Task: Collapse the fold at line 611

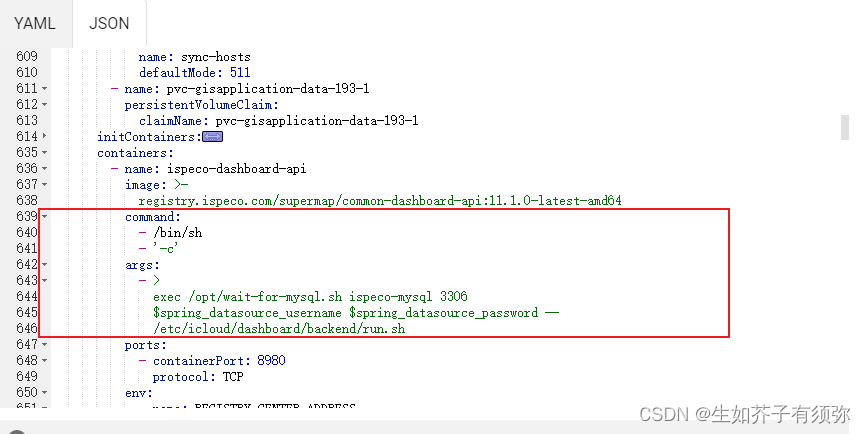Action: (x=44, y=88)
